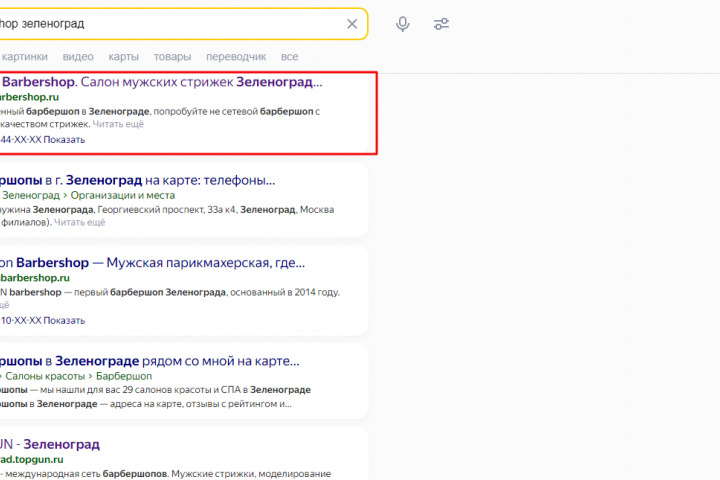
Task: Follow the Зеленоград breadcrumb in second result
Action: [31, 195]
